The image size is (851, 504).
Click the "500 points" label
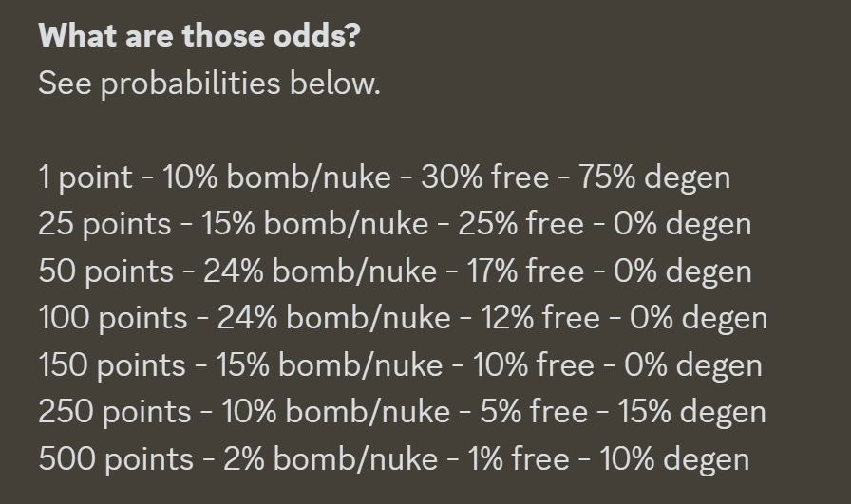pyautogui.click(x=115, y=459)
